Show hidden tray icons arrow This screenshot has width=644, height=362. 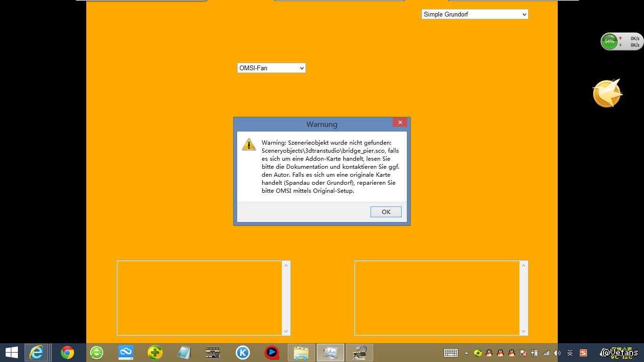(x=467, y=353)
